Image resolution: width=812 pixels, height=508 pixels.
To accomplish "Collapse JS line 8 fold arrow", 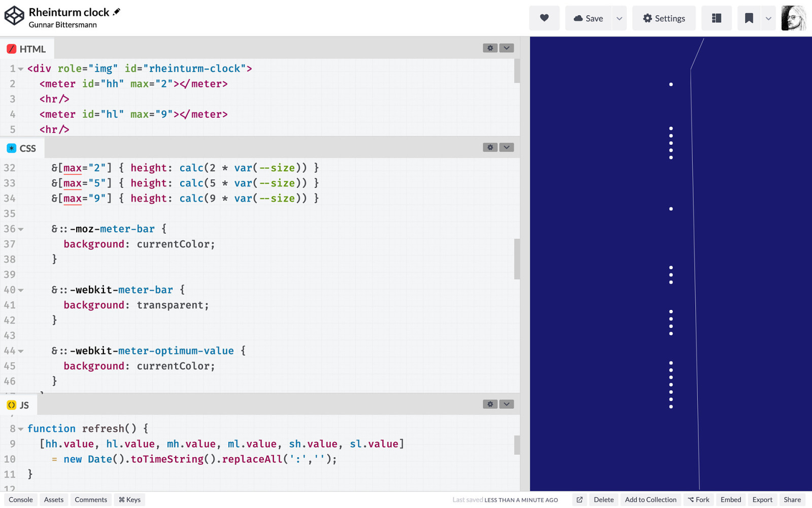I will tap(21, 429).
